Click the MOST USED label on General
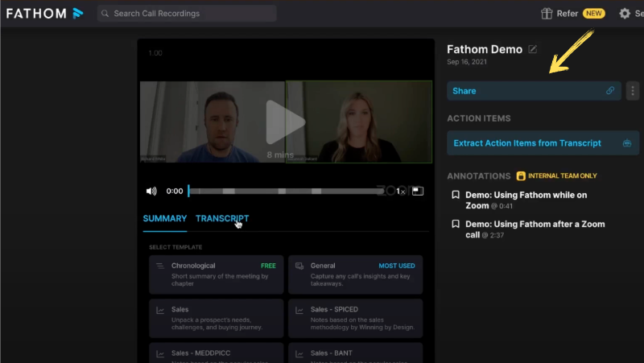The width and height of the screenshot is (644, 363). (x=397, y=266)
